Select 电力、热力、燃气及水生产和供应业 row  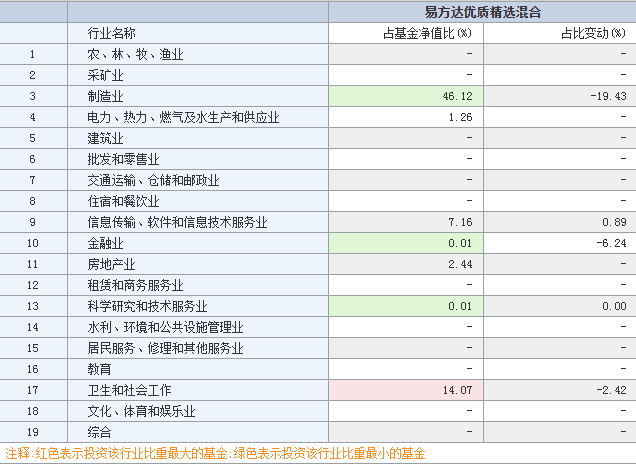pos(183,117)
